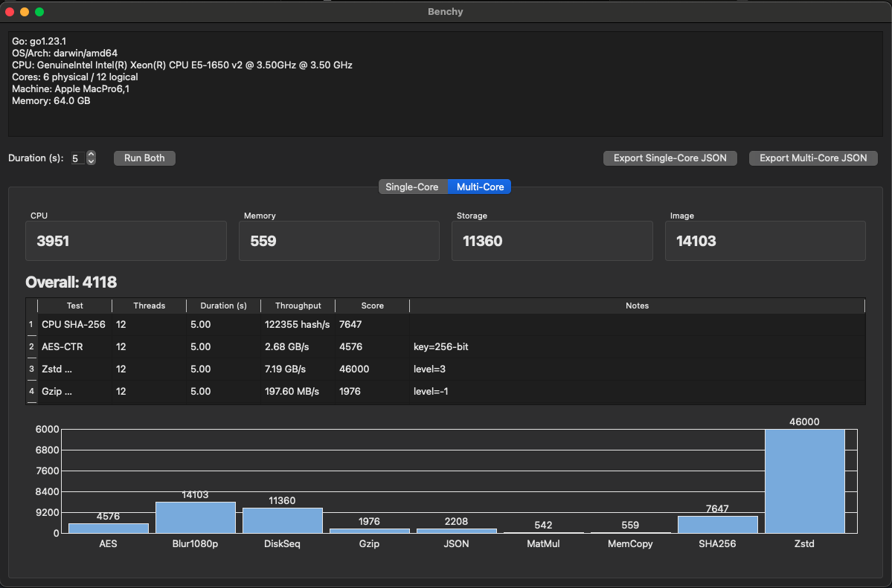The height and width of the screenshot is (588, 892).
Task: Click the Zstd bar in the chart
Action: (x=804, y=481)
